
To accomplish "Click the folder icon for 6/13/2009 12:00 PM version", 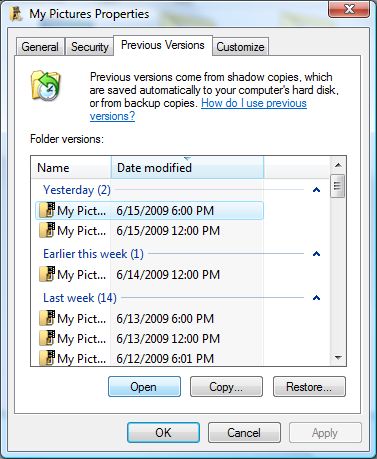I will pos(47,338).
